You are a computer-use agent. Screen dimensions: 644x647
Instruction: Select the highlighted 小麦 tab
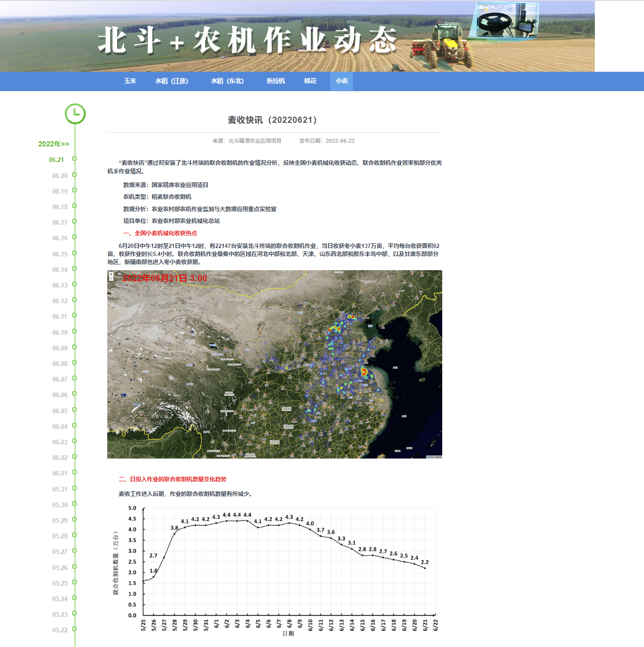342,81
